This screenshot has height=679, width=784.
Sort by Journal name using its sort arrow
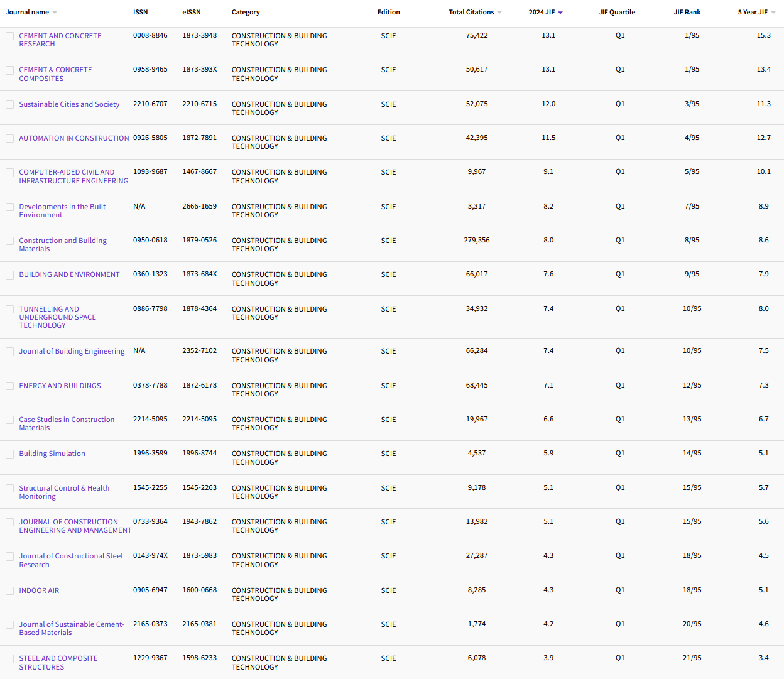click(55, 11)
